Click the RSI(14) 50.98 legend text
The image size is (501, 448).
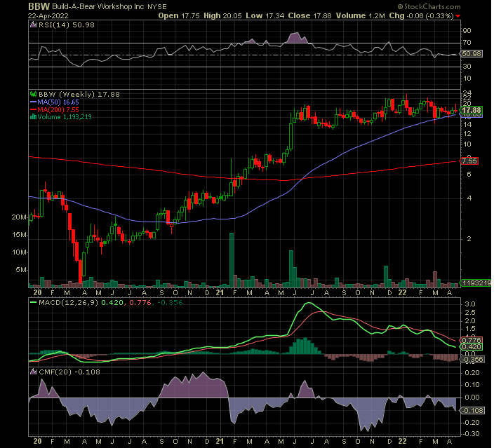click(x=67, y=25)
